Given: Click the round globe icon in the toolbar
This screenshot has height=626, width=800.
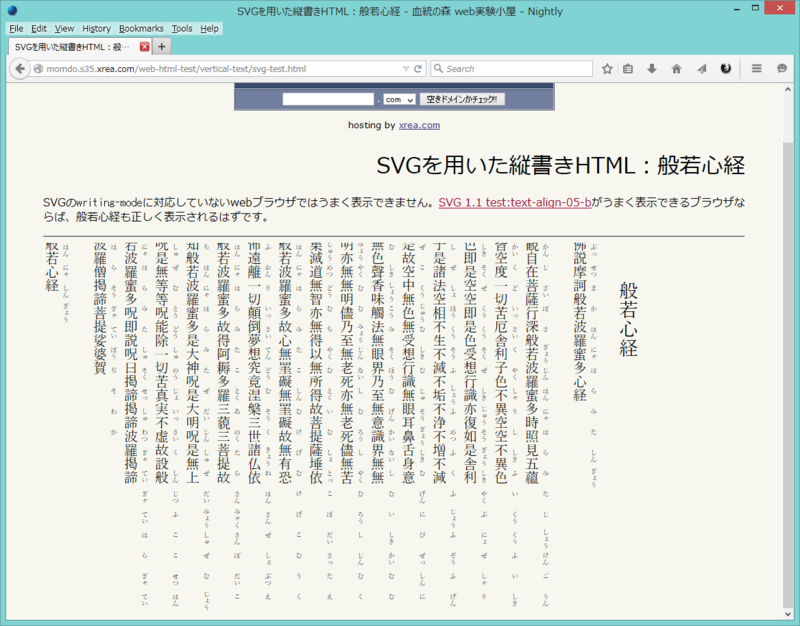Looking at the screenshot, I should pos(726,68).
